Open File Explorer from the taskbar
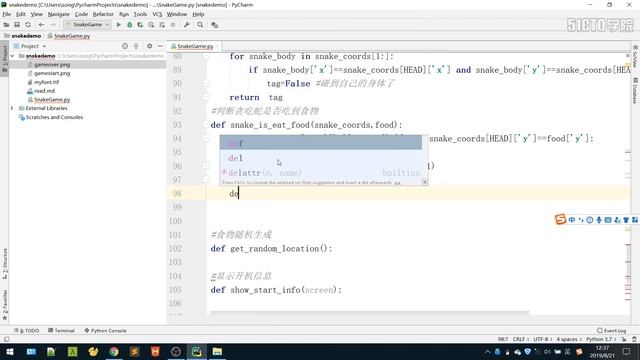The height and width of the screenshot is (360, 640). 217,351
